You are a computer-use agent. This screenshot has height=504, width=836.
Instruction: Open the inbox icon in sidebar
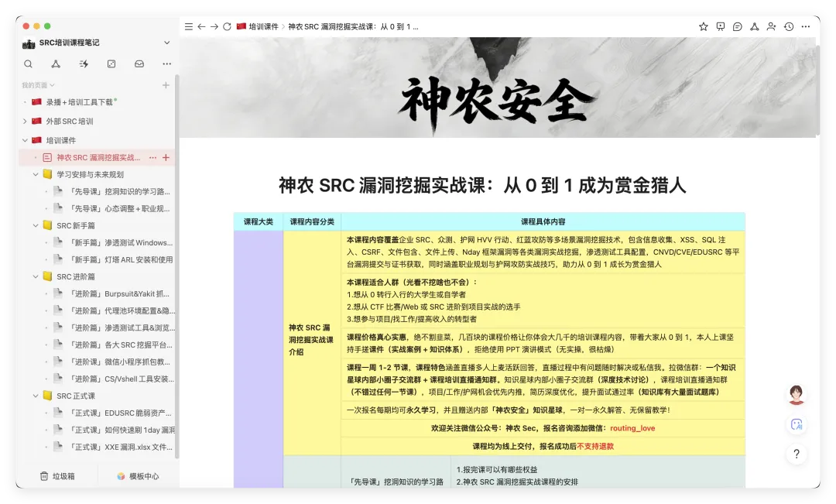[139, 64]
